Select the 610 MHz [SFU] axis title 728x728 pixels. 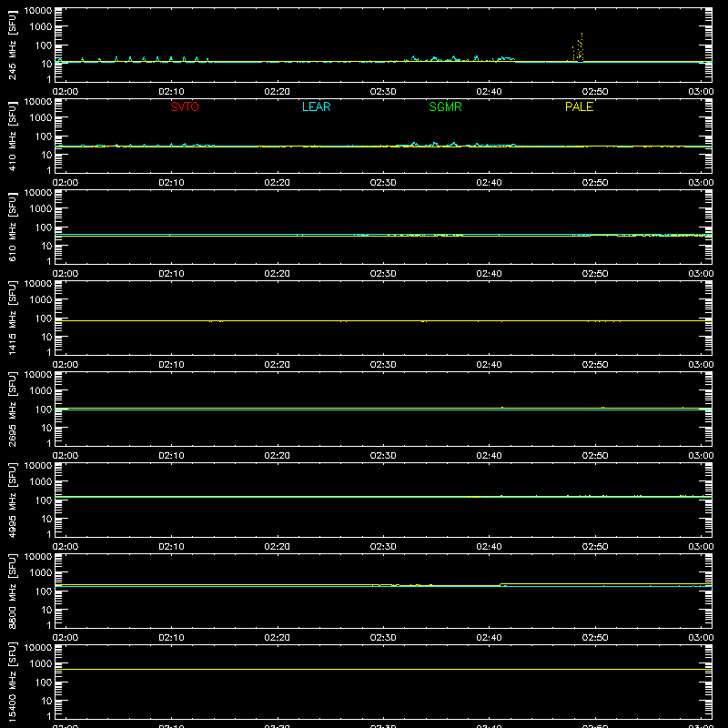pyautogui.click(x=12, y=227)
